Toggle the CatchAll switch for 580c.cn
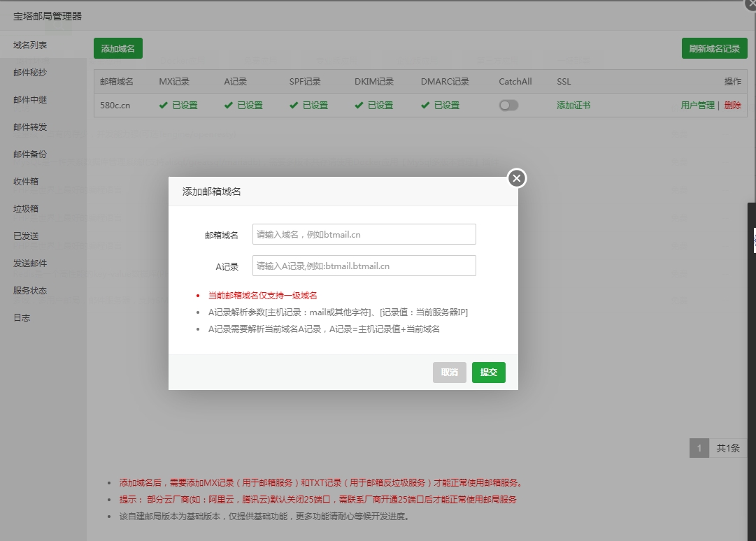 pyautogui.click(x=508, y=106)
